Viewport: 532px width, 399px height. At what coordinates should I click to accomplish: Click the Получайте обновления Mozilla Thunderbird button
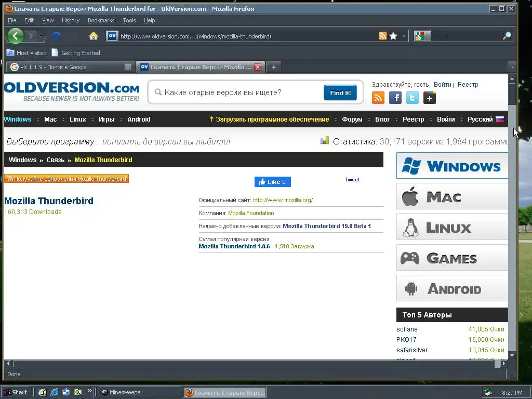(66, 179)
